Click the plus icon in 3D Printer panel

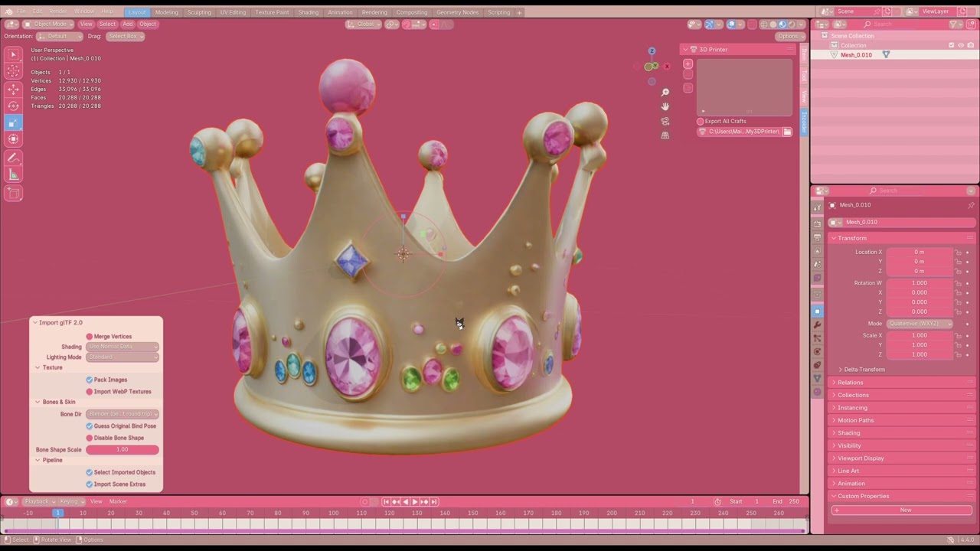click(688, 64)
